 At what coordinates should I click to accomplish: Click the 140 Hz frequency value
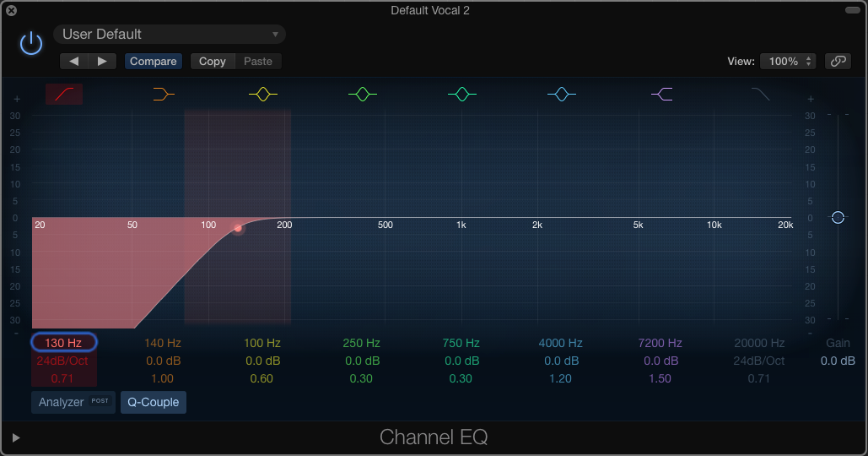click(x=163, y=343)
